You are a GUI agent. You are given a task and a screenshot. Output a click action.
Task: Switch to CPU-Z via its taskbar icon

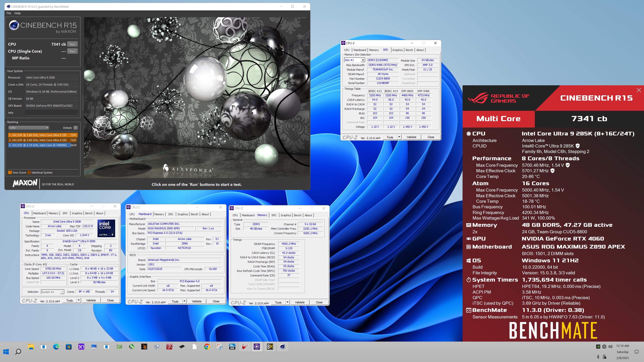point(257,347)
